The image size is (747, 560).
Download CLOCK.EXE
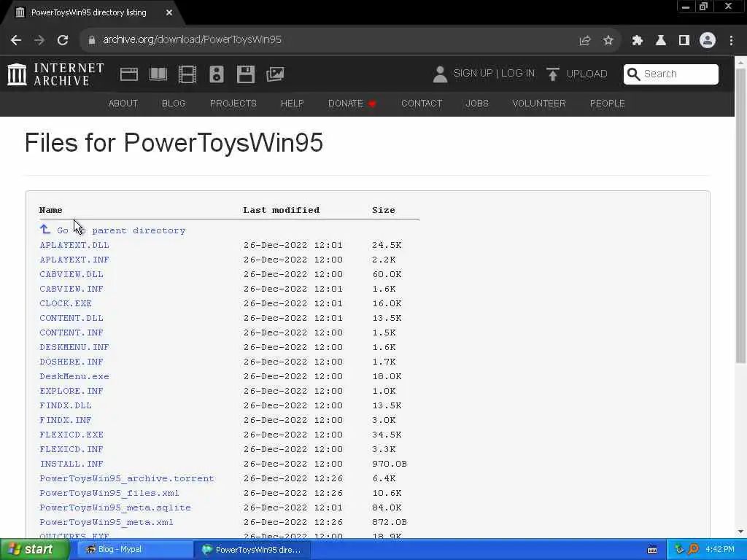pos(66,303)
